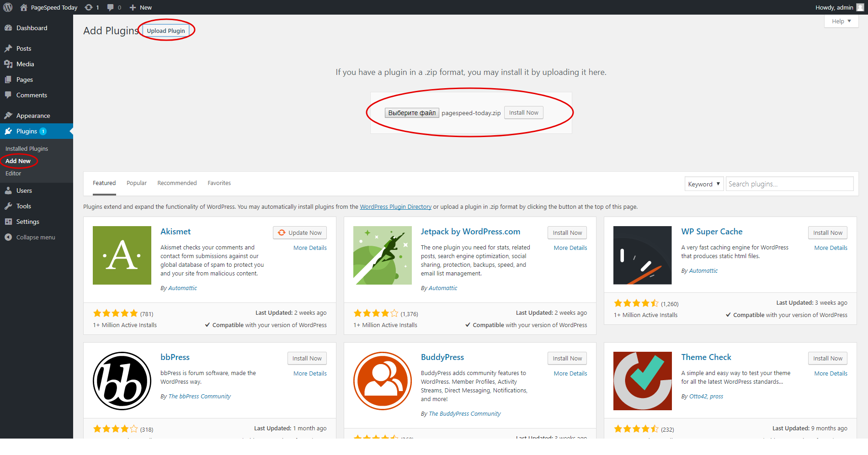Click the Collapse menu arrow icon

click(x=8, y=237)
